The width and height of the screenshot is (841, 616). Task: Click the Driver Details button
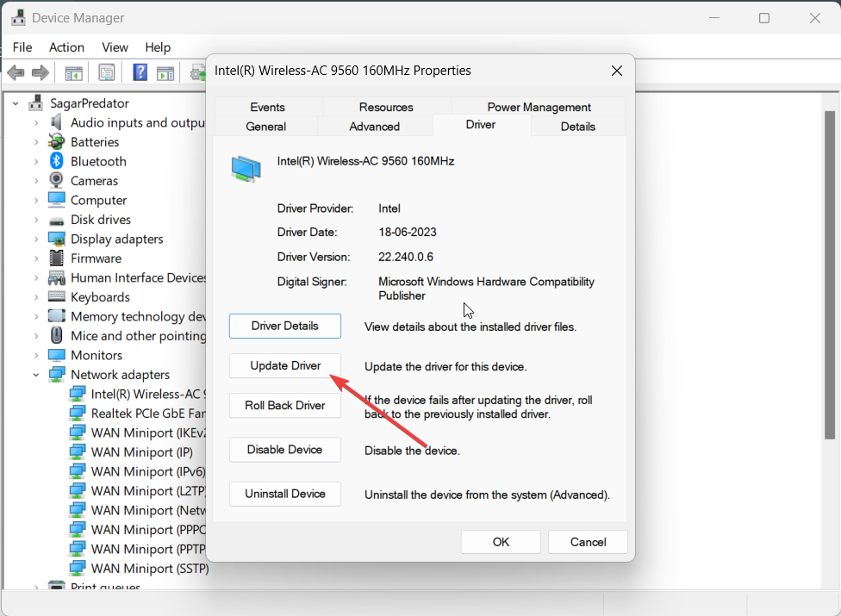click(x=285, y=326)
